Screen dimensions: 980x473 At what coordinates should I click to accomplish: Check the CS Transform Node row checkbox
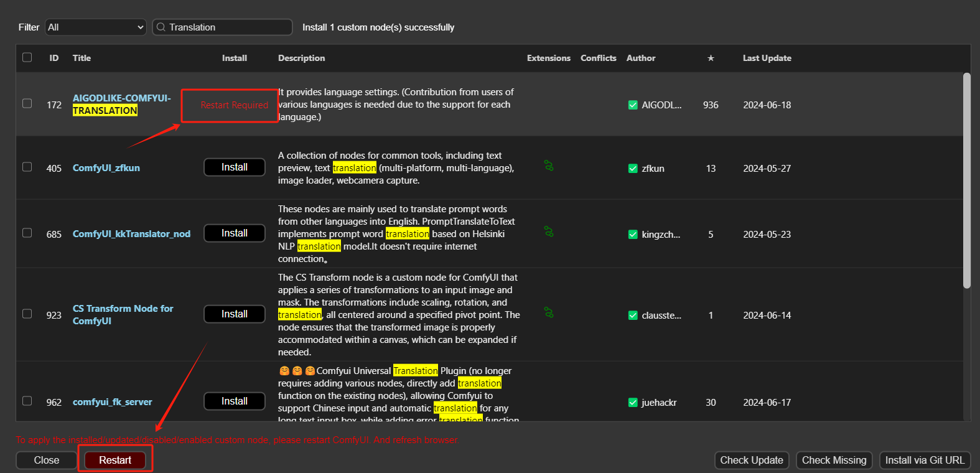27,314
